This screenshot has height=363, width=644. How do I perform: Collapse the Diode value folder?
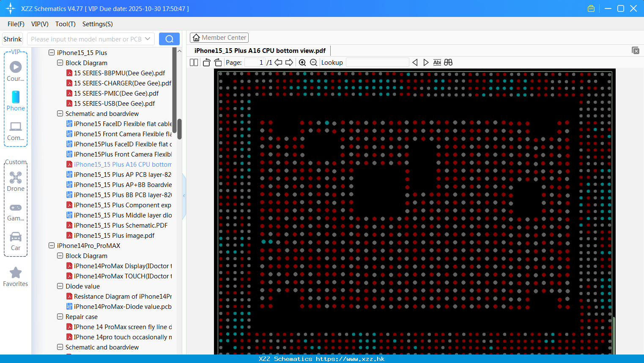click(x=60, y=286)
